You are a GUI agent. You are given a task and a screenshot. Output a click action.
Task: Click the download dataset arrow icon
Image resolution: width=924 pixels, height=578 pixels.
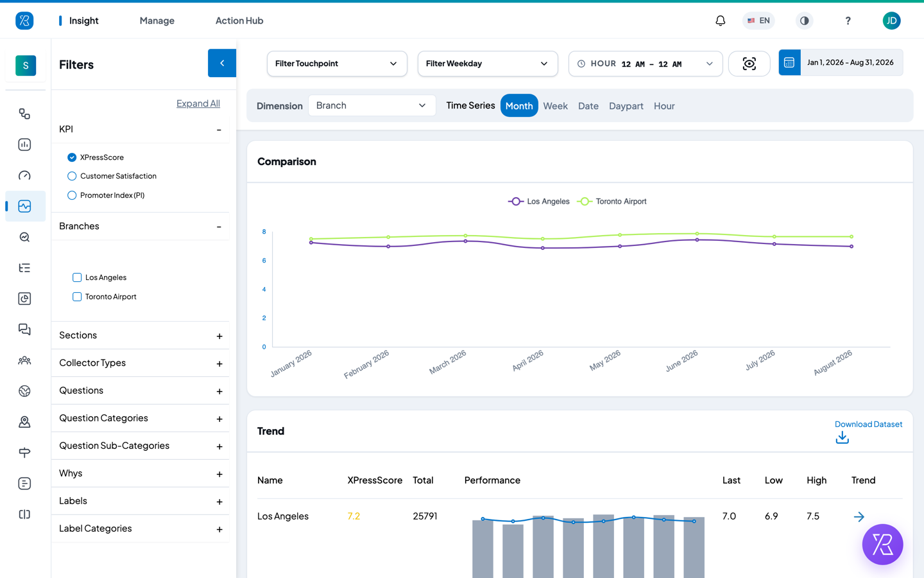point(843,437)
